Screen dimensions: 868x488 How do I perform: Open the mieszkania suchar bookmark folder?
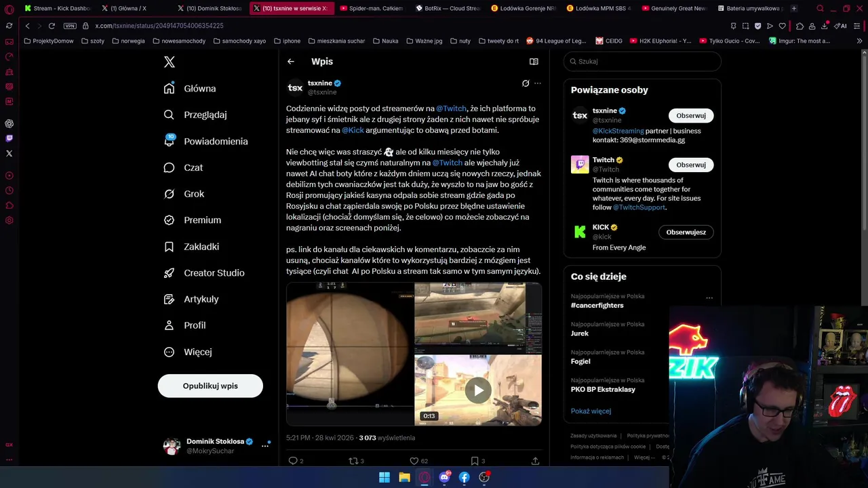tap(336, 41)
